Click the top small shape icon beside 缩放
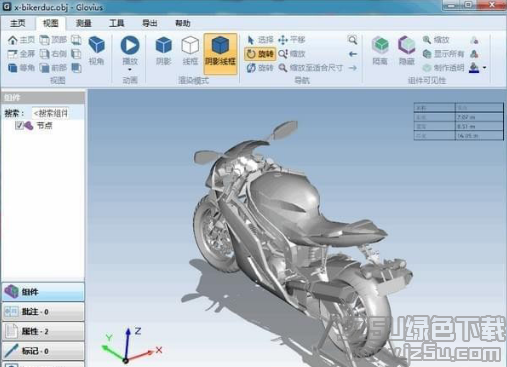The height and width of the screenshot is (367, 507). 474,40
